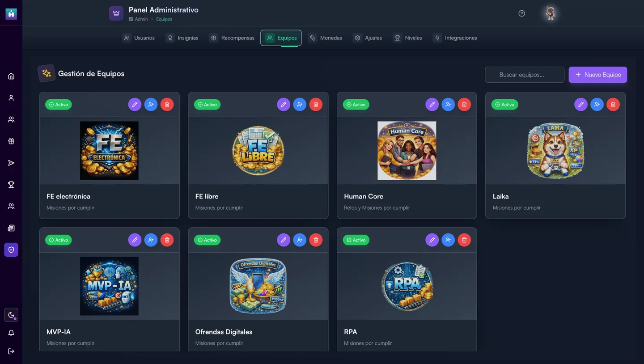Click the app logo in top-left corner
The image size is (644, 364).
click(11, 13)
